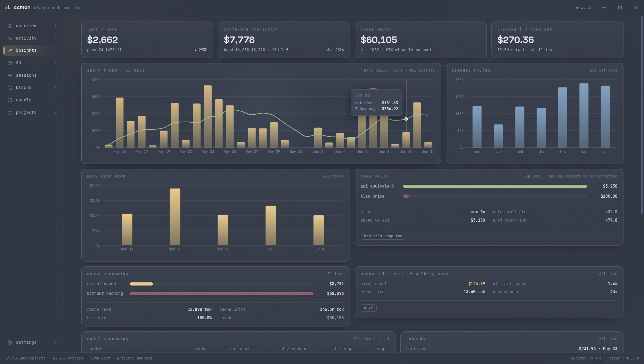Click the tue bar in weekday rhythm
Image resolution: width=644 pixels, height=364 pixels.
[498, 136]
